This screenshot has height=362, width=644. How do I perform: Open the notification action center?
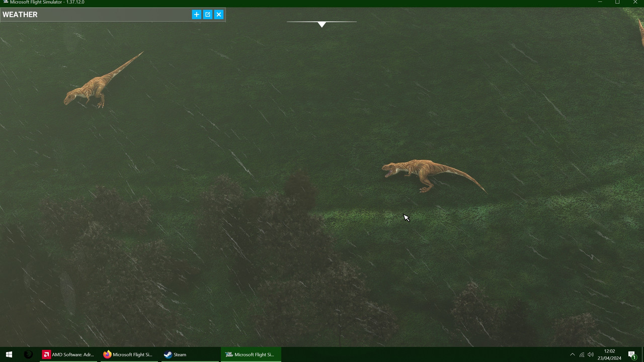632,354
